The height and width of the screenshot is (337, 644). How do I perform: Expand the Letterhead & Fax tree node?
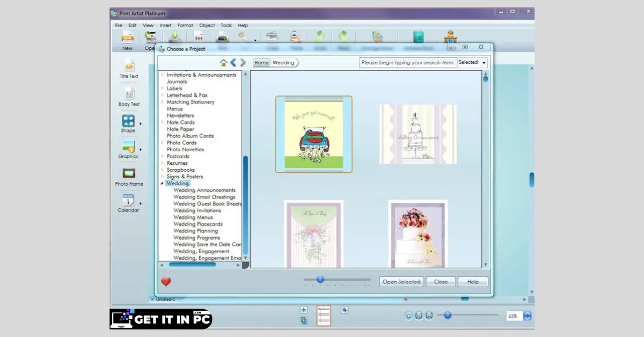click(x=163, y=96)
